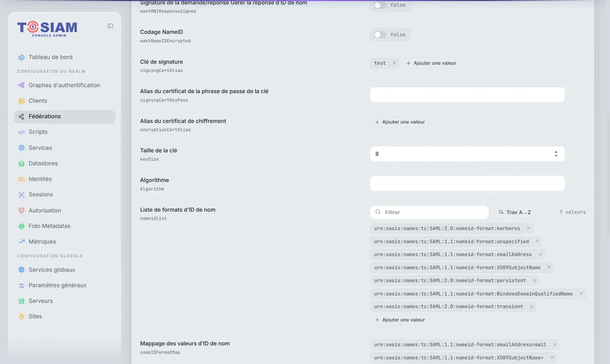
Task: Click into the Algorithme text field
Action: pos(467,184)
